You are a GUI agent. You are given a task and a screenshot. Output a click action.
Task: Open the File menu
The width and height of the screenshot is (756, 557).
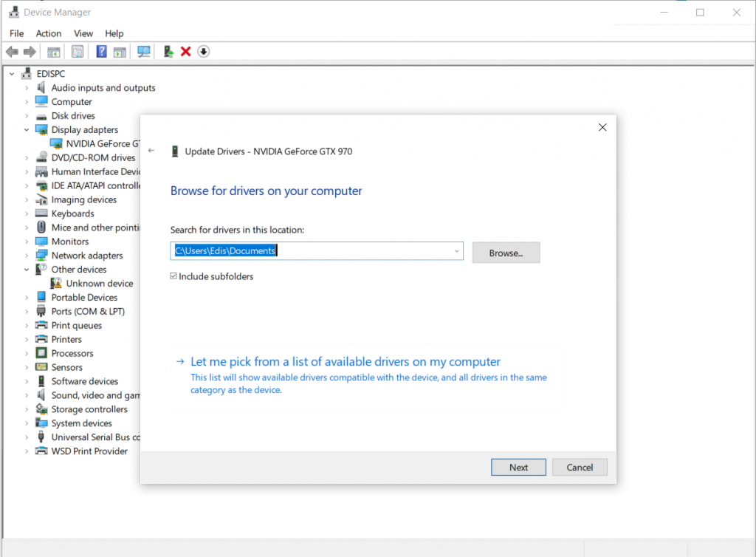coord(16,33)
